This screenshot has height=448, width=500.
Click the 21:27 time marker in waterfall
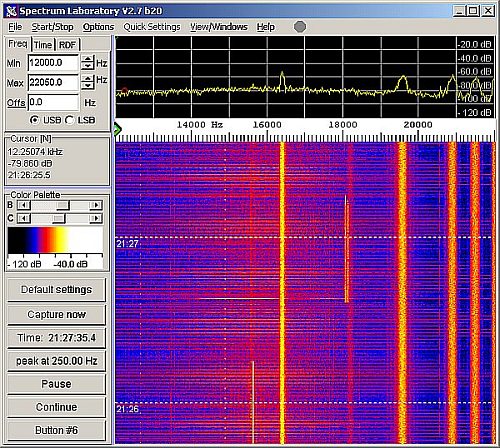tap(127, 244)
